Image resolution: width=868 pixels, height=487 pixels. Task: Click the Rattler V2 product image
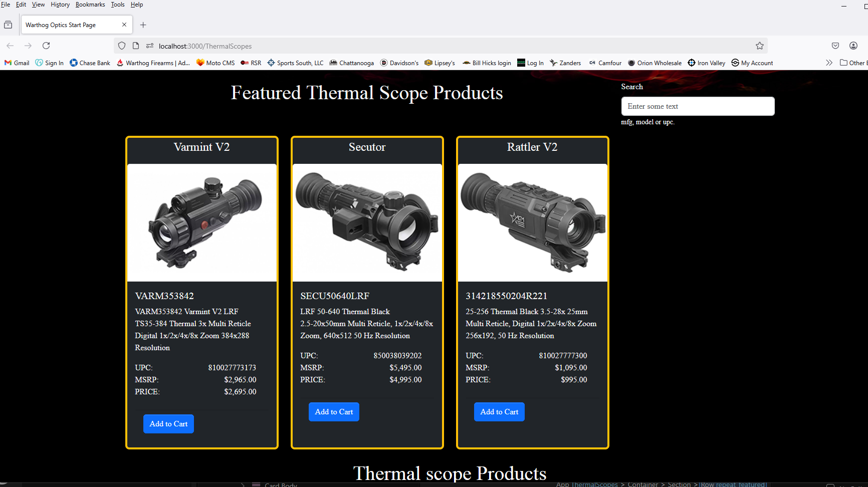532,223
